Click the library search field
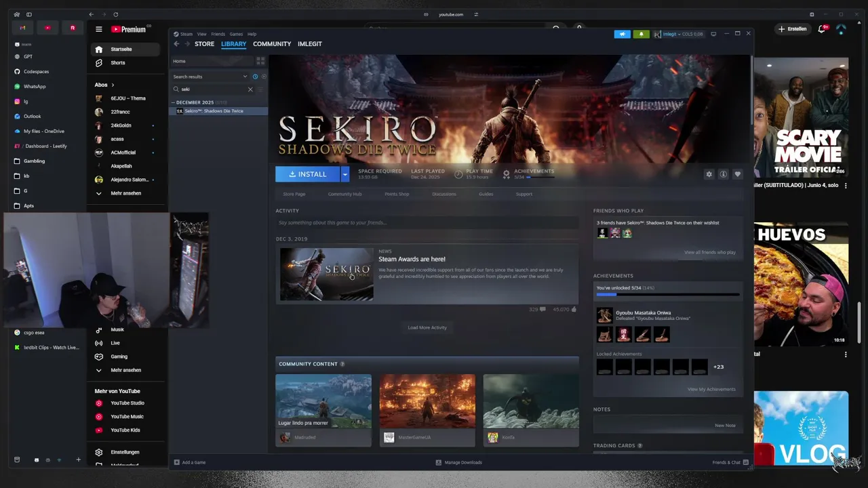 tap(212, 89)
